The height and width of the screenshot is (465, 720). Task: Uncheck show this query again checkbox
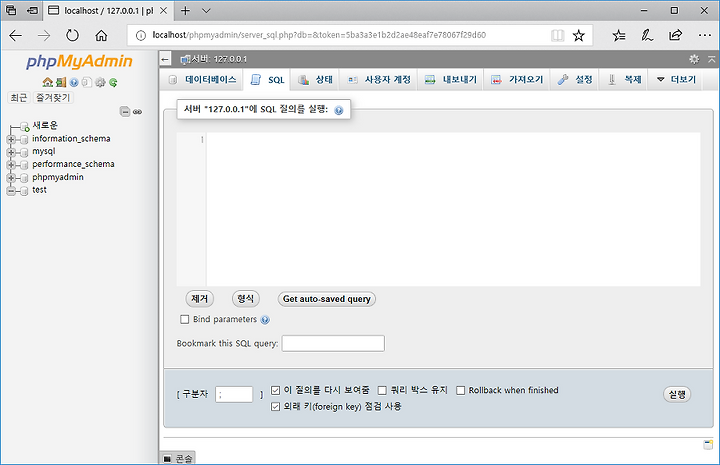(x=276, y=390)
